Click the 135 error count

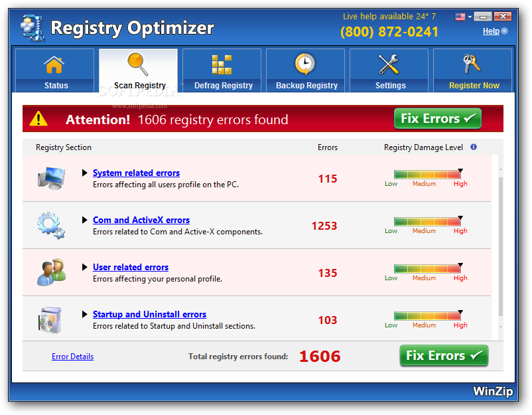pos(328,273)
